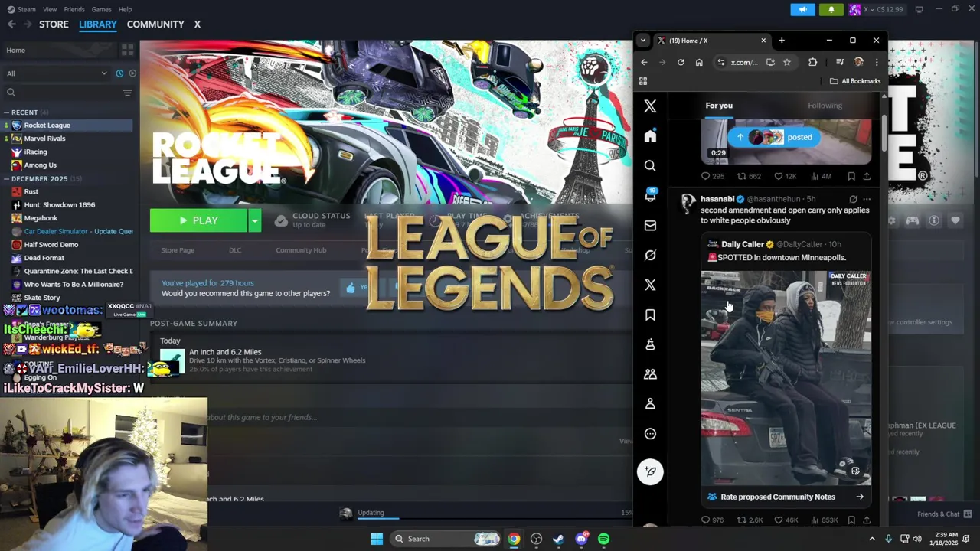Toggle ready-to-play filter icon in Steam
Screen dimensions: 980x551
(x=132, y=73)
